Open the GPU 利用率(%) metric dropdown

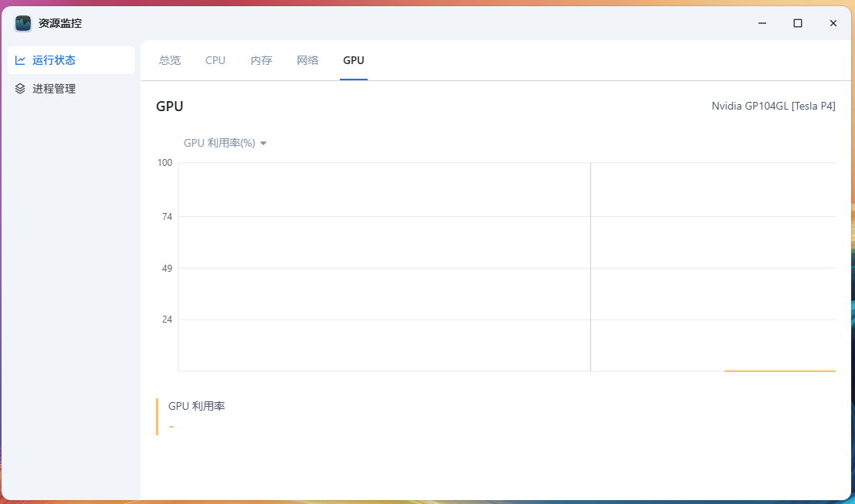[x=219, y=144]
